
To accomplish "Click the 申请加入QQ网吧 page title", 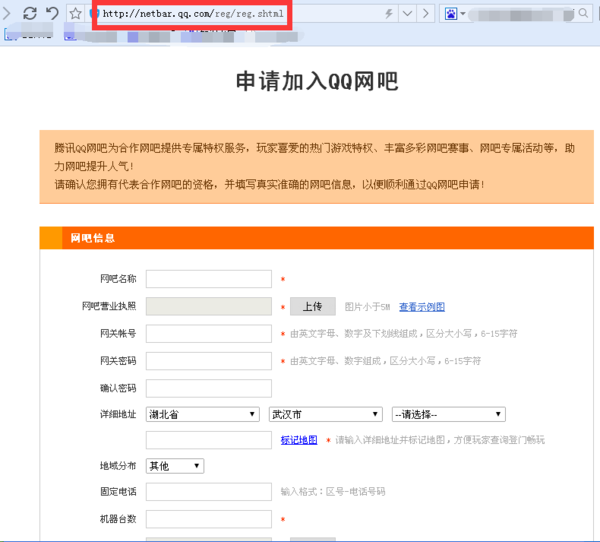I will click(317, 81).
